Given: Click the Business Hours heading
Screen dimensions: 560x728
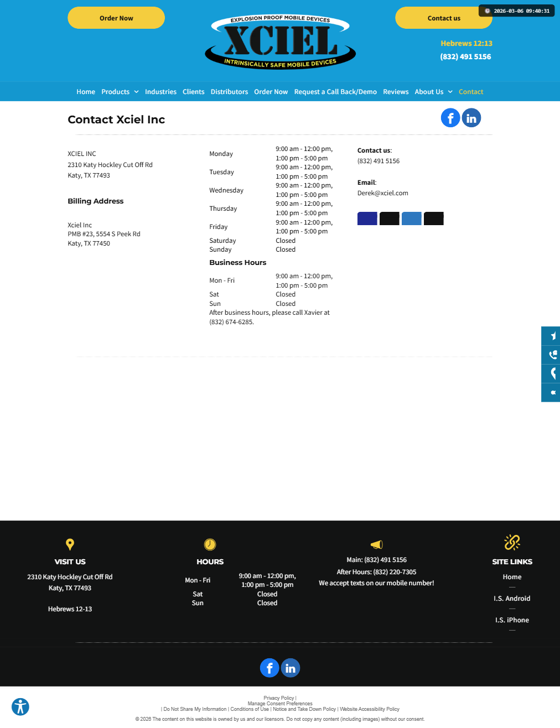Looking at the screenshot, I should (x=238, y=263).
